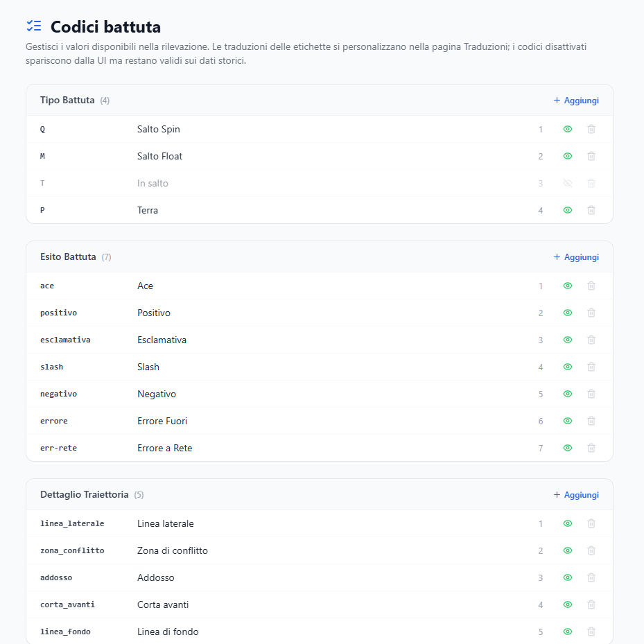Delete the Slash outcome row

tap(591, 367)
